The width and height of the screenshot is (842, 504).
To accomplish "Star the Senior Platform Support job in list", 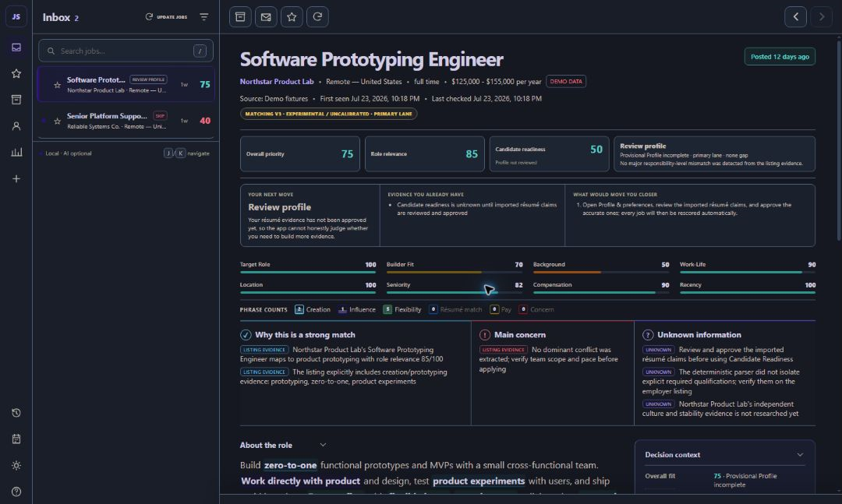I will (x=57, y=122).
